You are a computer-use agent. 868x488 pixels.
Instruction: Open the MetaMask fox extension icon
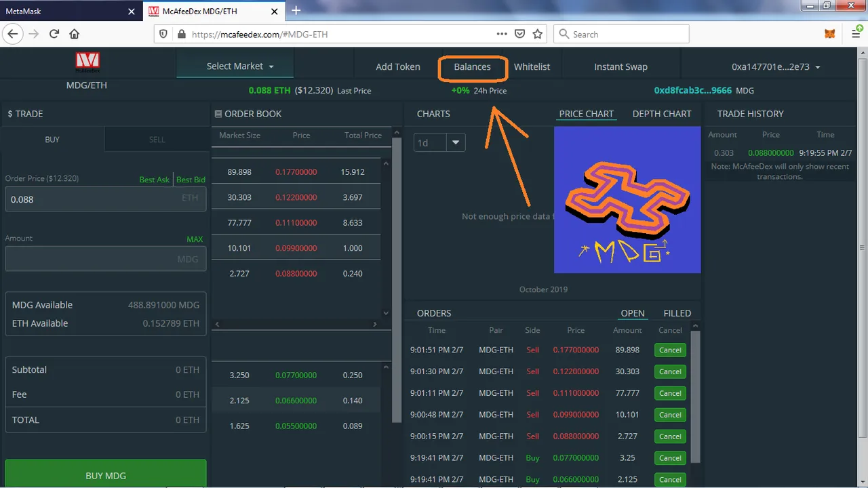coord(830,34)
